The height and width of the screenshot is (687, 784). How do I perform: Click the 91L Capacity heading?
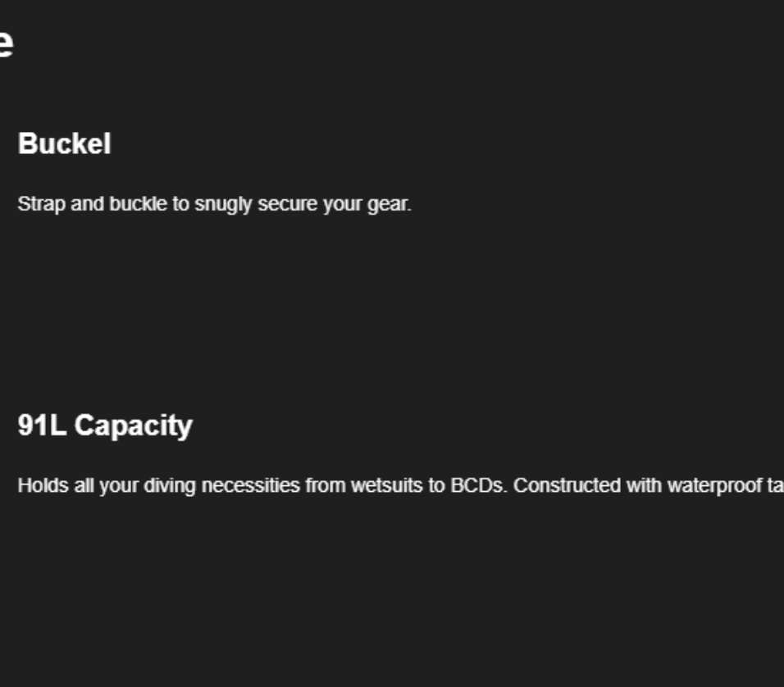click(105, 426)
